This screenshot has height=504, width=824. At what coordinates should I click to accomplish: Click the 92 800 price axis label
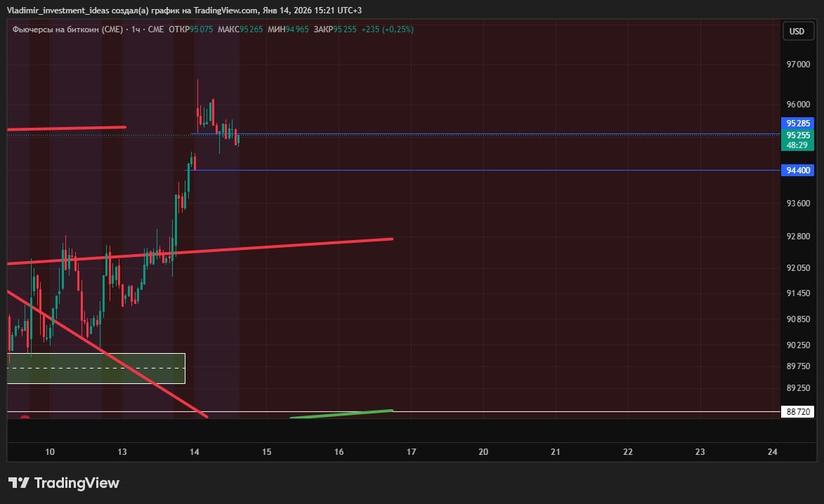(x=798, y=237)
